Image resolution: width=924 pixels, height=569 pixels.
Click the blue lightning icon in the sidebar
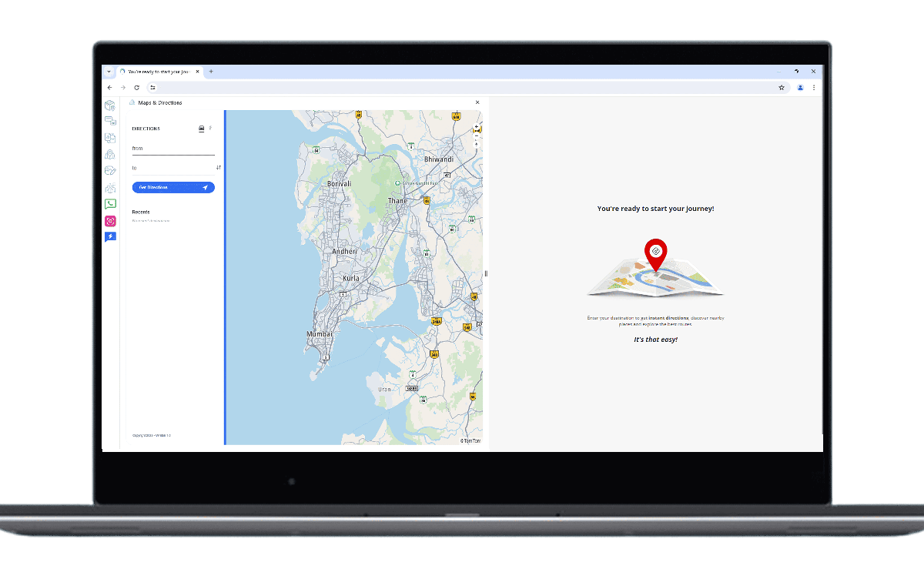[110, 236]
